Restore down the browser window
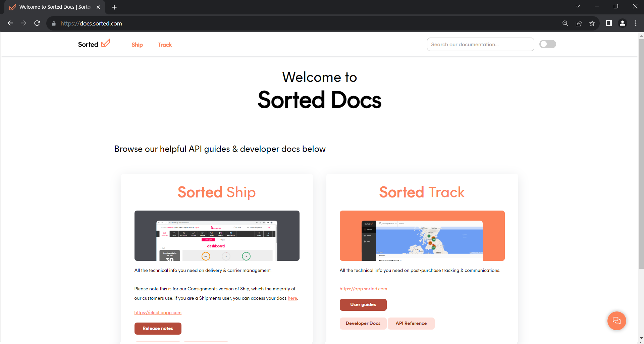 point(616,6)
